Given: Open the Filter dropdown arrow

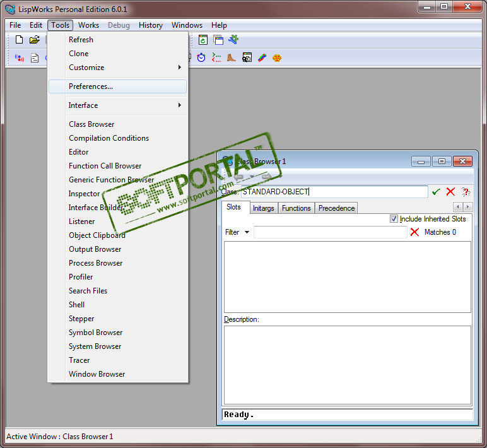Looking at the screenshot, I should (x=247, y=232).
